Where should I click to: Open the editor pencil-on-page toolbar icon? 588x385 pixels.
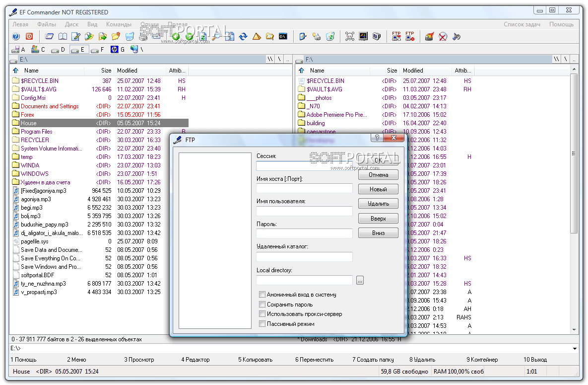[x=76, y=36]
